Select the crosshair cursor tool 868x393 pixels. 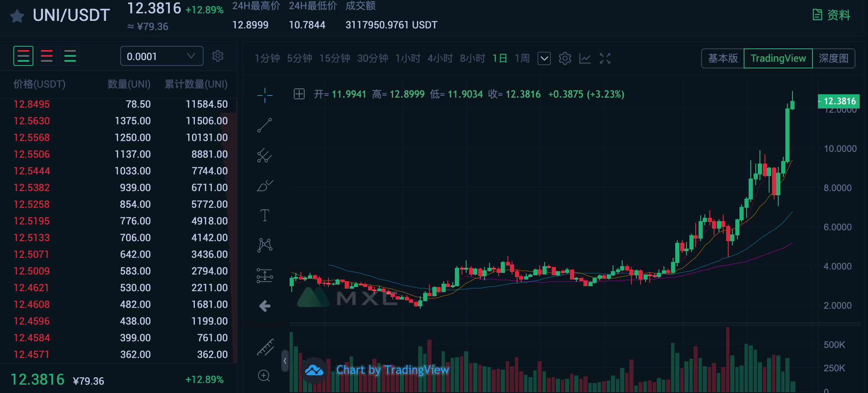click(265, 96)
